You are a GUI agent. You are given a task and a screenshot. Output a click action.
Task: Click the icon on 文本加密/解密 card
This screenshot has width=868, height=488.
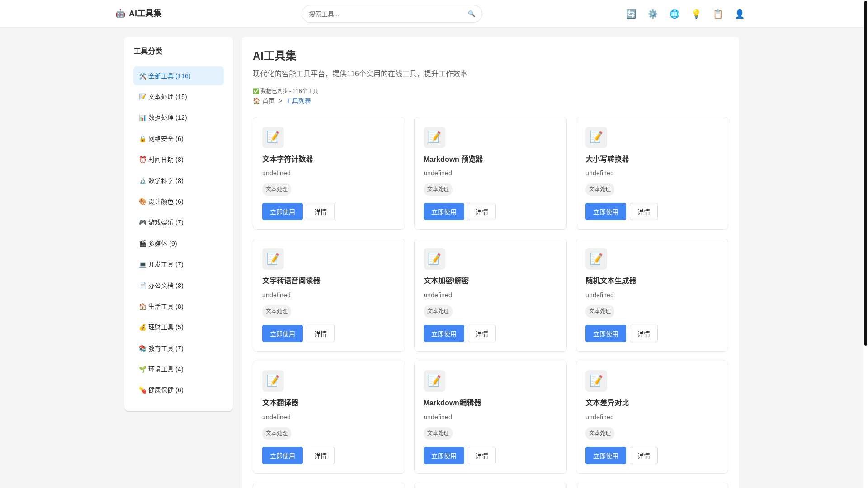coord(434,259)
